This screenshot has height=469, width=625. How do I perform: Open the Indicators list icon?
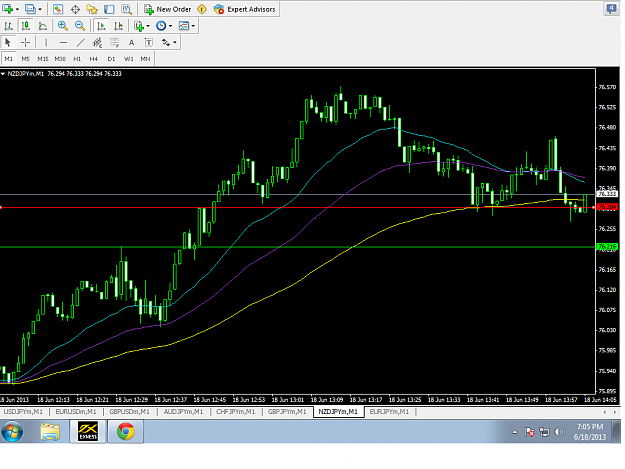(138, 26)
